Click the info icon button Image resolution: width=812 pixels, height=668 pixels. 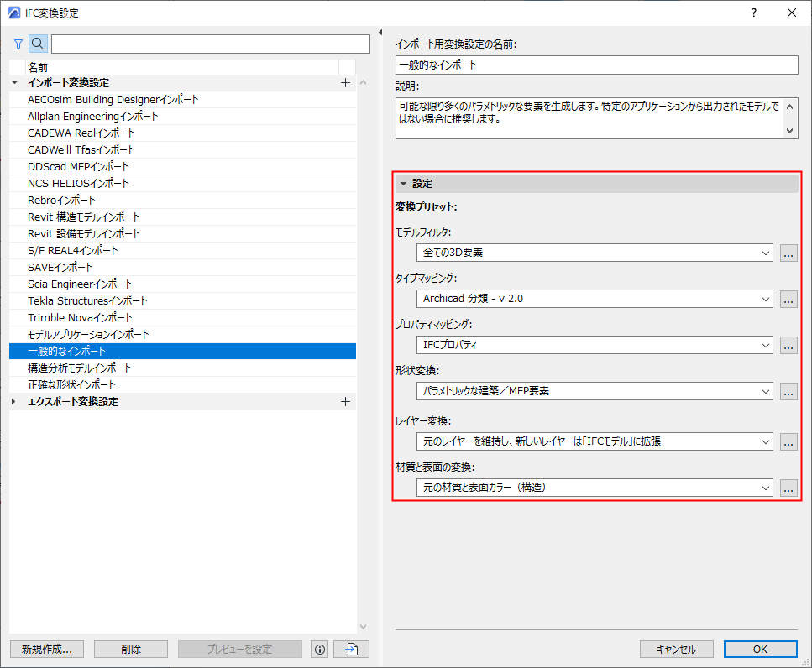[320, 649]
